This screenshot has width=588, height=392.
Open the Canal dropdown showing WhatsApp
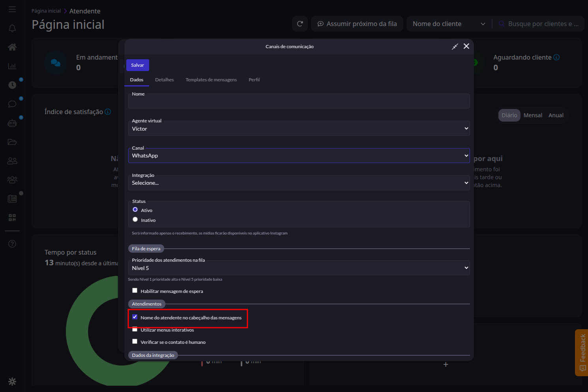299,156
